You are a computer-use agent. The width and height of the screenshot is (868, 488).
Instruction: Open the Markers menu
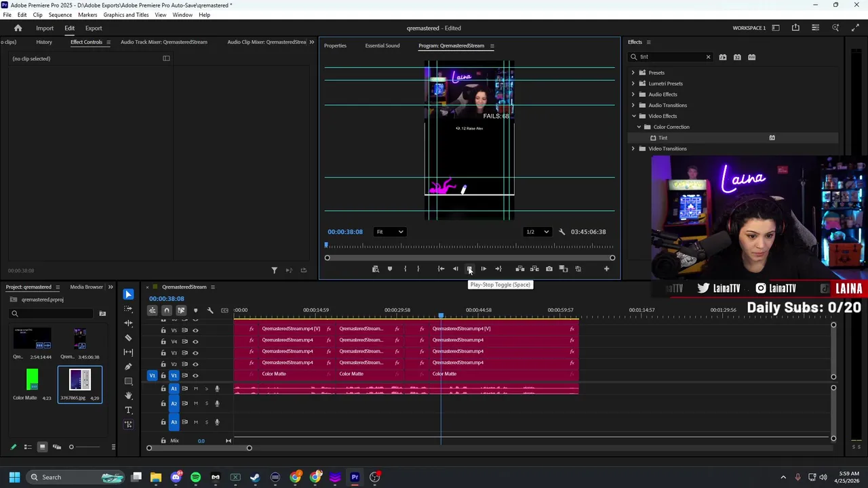tap(87, 15)
